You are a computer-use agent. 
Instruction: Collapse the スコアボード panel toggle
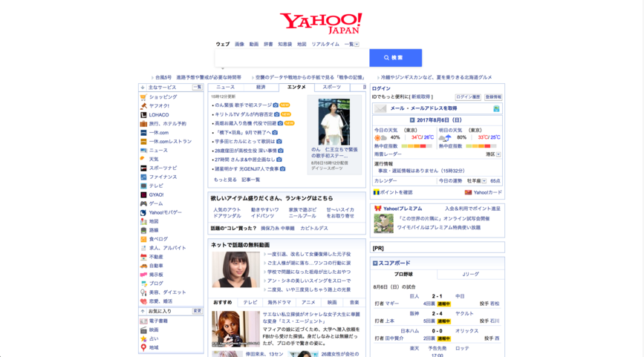pos(375,263)
